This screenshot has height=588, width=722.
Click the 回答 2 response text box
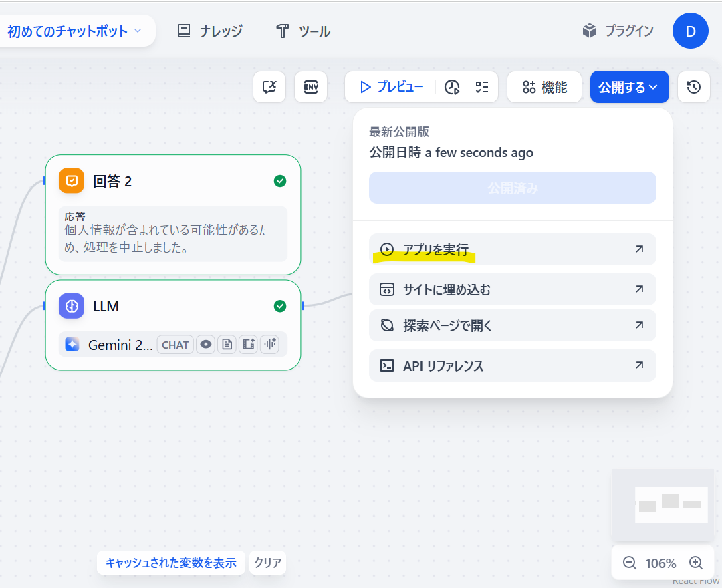(x=173, y=234)
